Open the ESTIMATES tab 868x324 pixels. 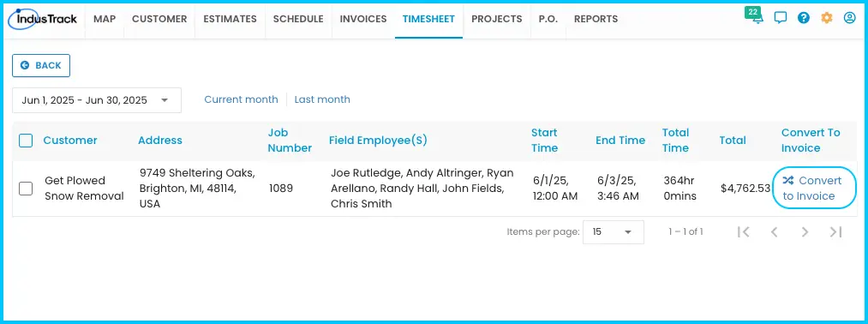point(230,20)
